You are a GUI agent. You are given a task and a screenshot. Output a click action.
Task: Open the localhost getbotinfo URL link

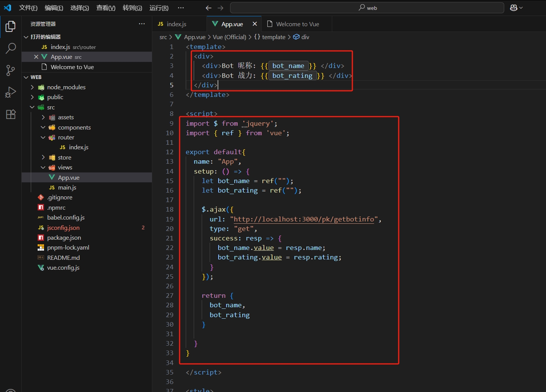[303, 219]
